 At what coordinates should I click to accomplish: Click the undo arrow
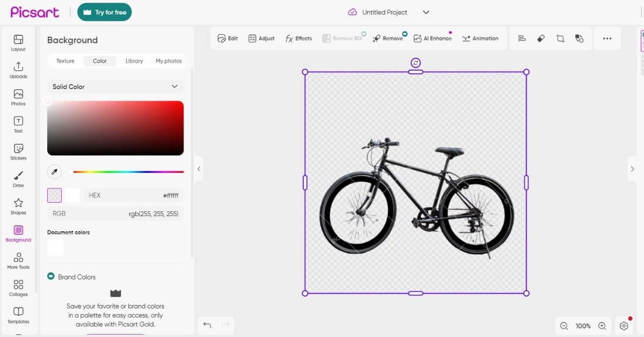[207, 325]
